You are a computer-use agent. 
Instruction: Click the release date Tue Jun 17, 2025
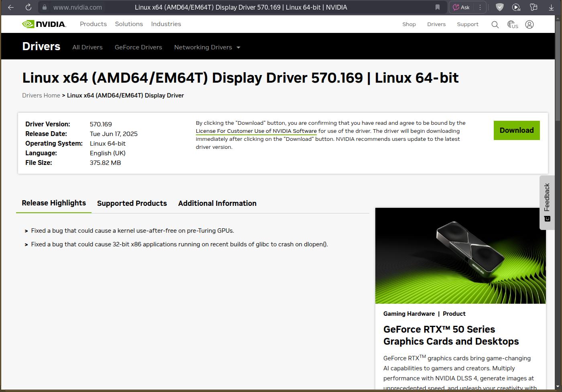coord(114,134)
